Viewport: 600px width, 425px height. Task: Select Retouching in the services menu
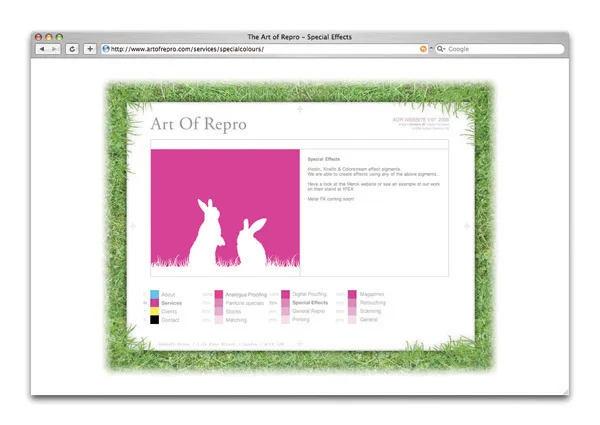pyautogui.click(x=373, y=303)
